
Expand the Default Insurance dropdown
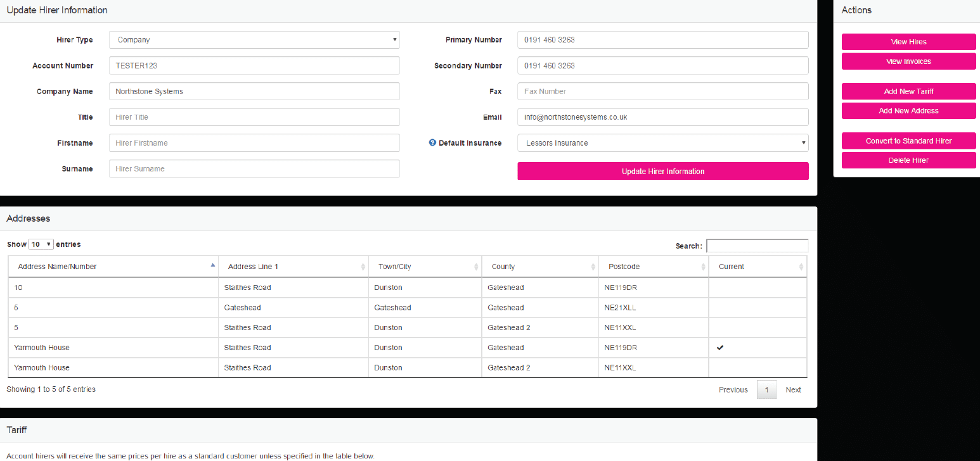coord(662,143)
